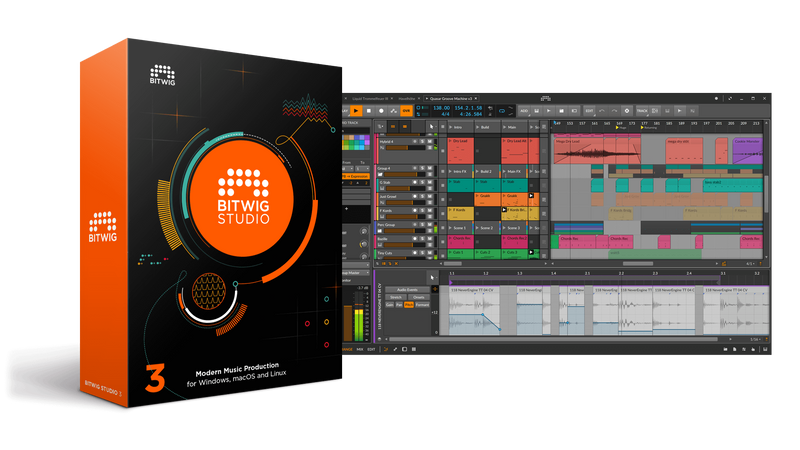The image size is (800, 450).
Task: Start playback with the orange Play button
Action: 356,111
